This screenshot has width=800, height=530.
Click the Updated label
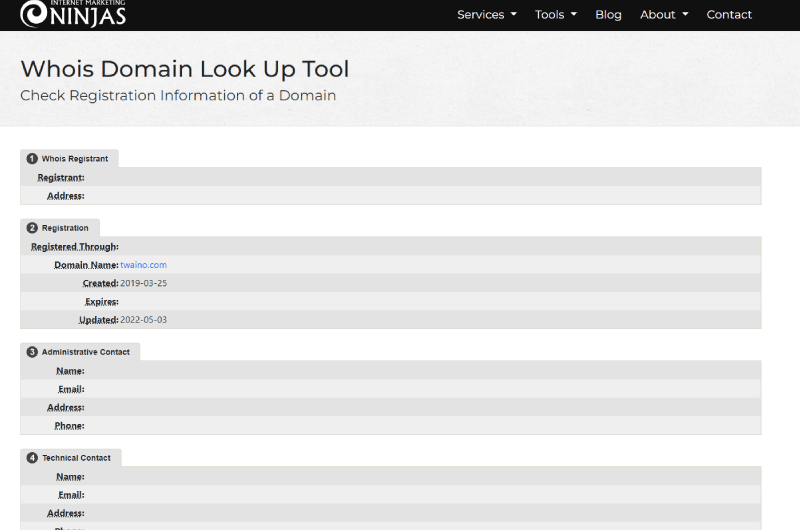pos(98,320)
